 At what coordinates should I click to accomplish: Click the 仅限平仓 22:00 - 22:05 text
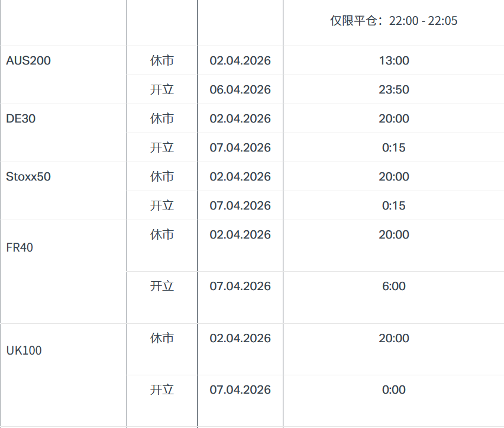[x=393, y=21]
